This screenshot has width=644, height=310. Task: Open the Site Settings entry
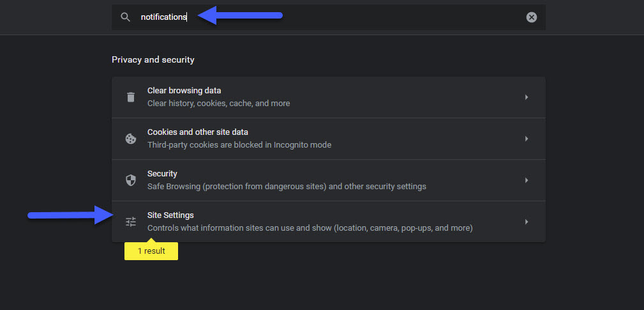point(329,222)
